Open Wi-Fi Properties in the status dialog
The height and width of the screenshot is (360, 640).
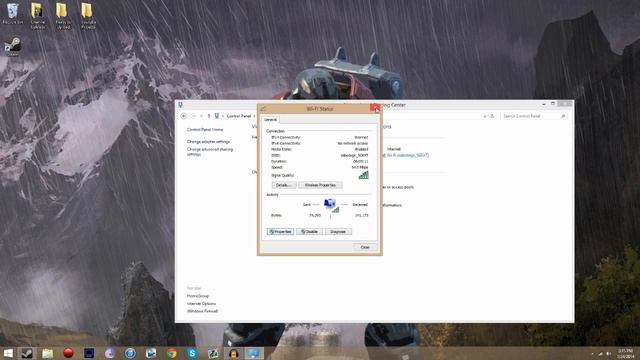[280, 231]
